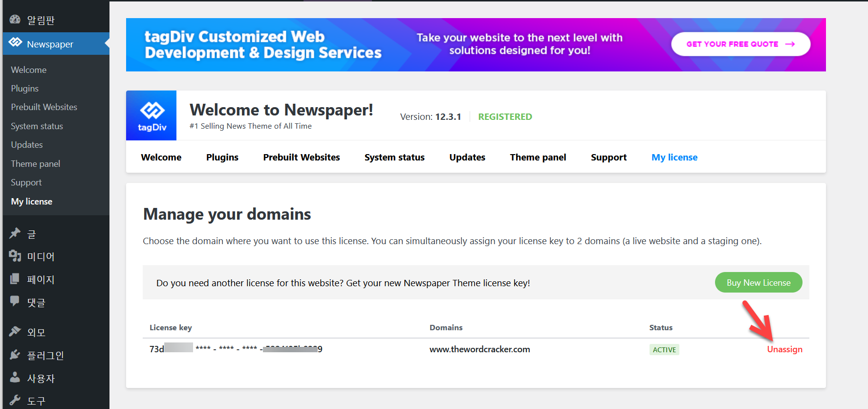
Task: Click the Welcome to Newspaper! heading
Action: (x=282, y=110)
